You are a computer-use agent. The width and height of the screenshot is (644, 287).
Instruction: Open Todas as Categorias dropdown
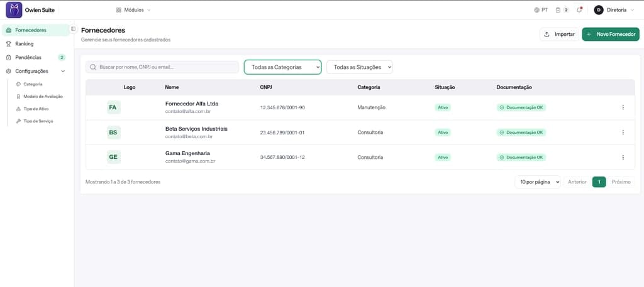[282, 67]
